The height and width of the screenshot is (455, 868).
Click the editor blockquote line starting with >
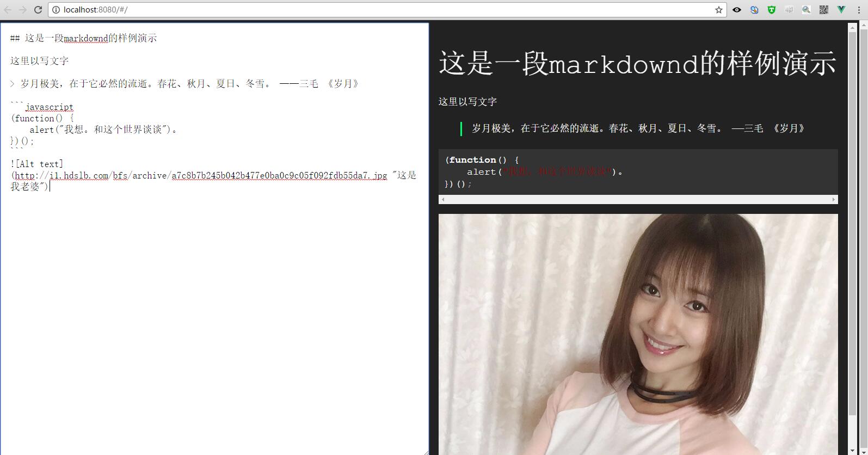tap(184, 84)
